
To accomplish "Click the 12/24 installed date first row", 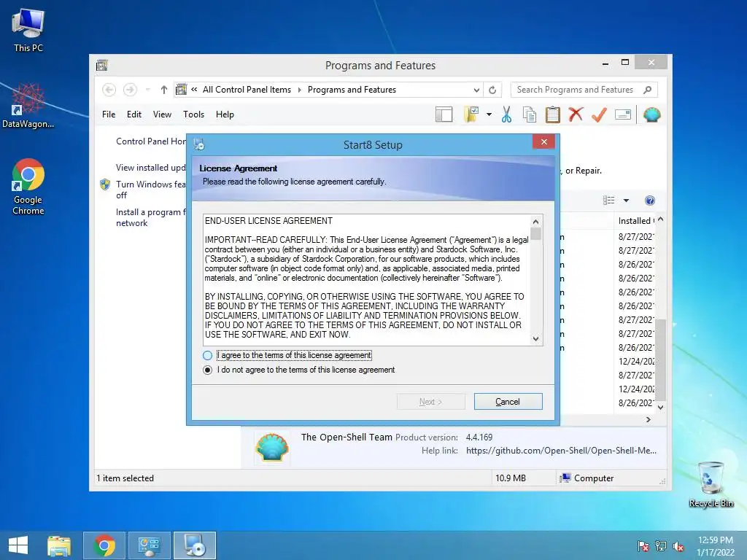I will [x=636, y=362].
